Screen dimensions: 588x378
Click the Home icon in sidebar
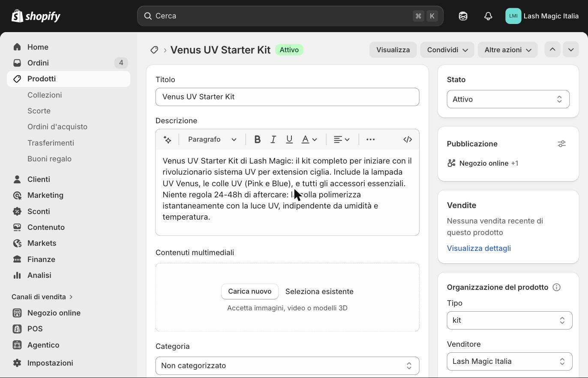(x=17, y=47)
